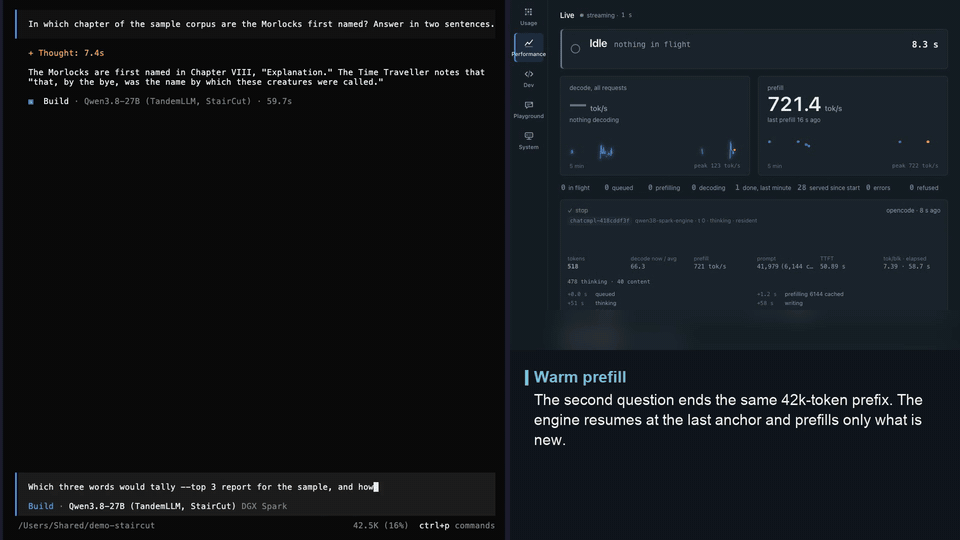Click the streaming status dot beside Live
Screen dimensions: 960x540
(582, 15)
